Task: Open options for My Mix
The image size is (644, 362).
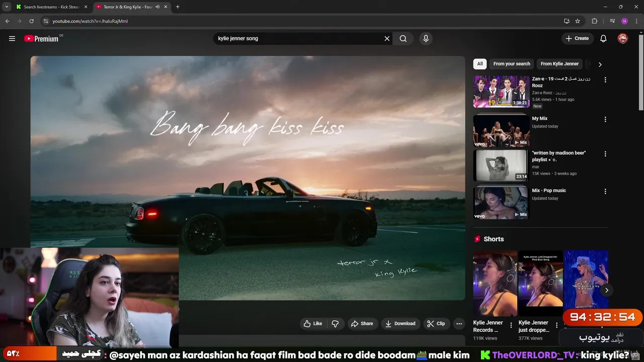Action: coord(605,120)
